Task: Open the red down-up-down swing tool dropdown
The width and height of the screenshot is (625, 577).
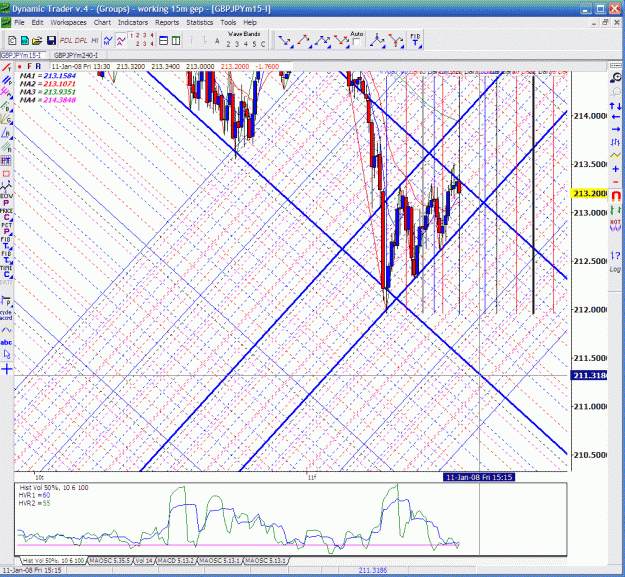Action: tap(342, 41)
